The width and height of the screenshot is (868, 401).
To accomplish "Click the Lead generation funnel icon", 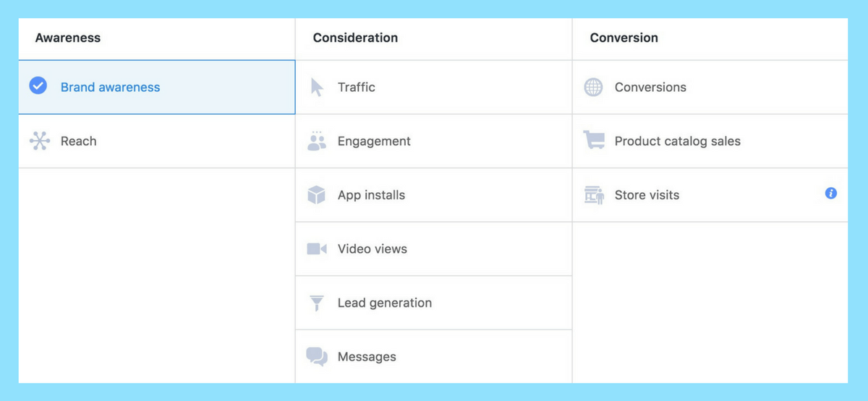I will click(x=316, y=303).
